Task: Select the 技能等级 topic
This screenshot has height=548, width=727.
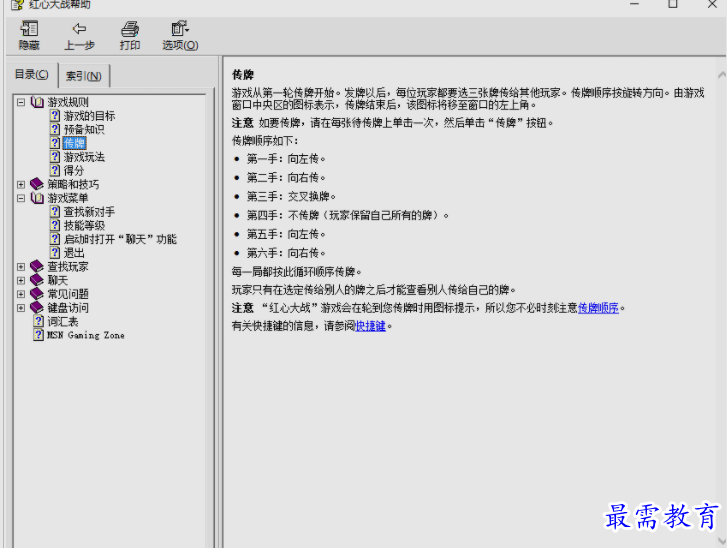Action: point(84,225)
